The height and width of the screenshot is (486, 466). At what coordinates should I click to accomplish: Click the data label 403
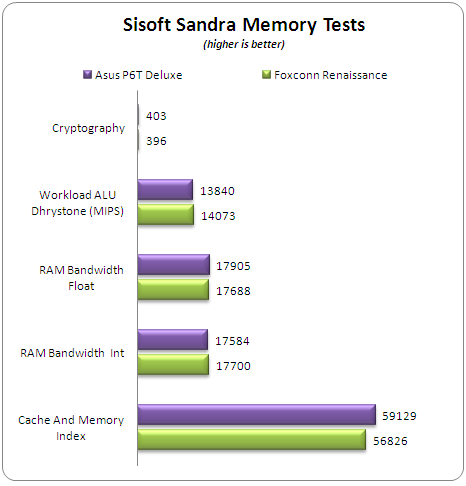pyautogui.click(x=156, y=116)
